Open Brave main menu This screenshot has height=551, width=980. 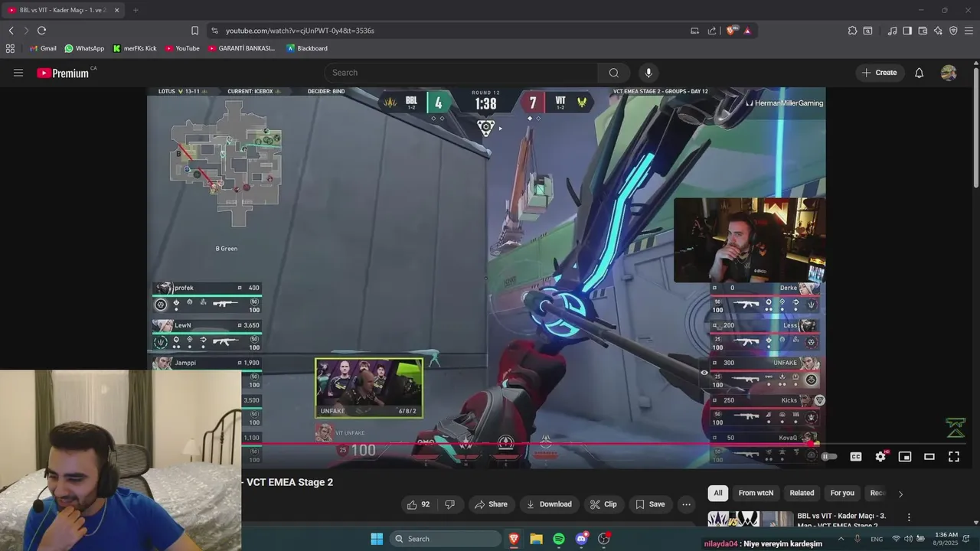pos(969,31)
